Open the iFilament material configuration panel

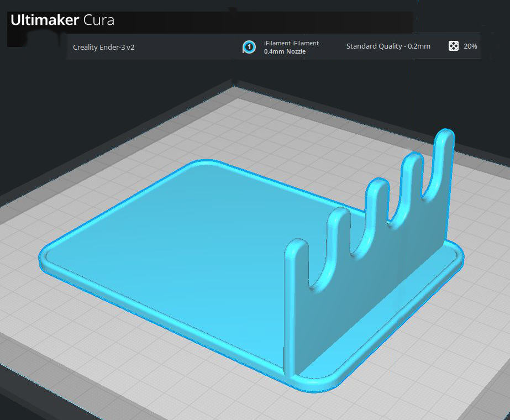tap(281, 47)
